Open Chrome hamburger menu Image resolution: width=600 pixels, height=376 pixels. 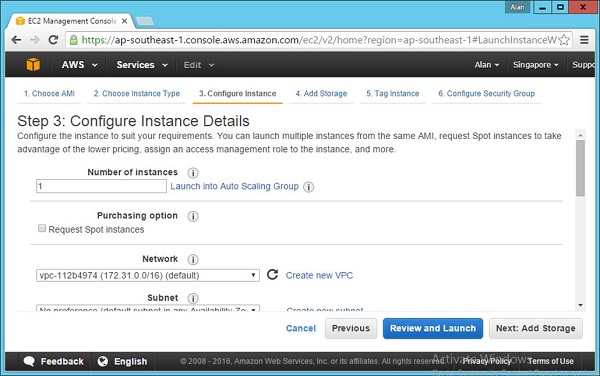pyautogui.click(x=584, y=40)
